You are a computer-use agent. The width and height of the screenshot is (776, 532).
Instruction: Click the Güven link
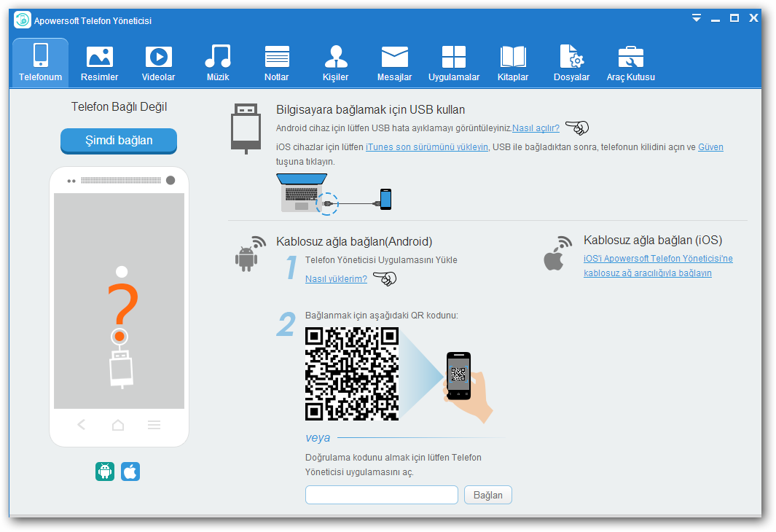pos(710,147)
